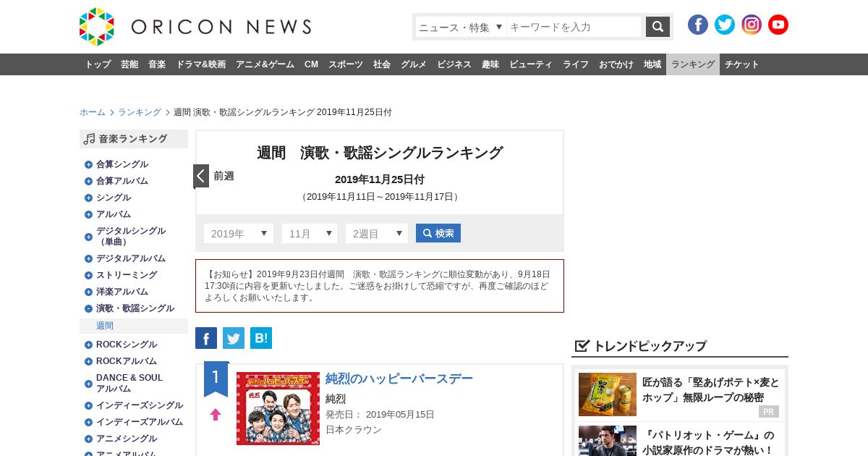868x456 pixels.
Task: Open the 趣味 nav menu item
Action: tap(490, 64)
